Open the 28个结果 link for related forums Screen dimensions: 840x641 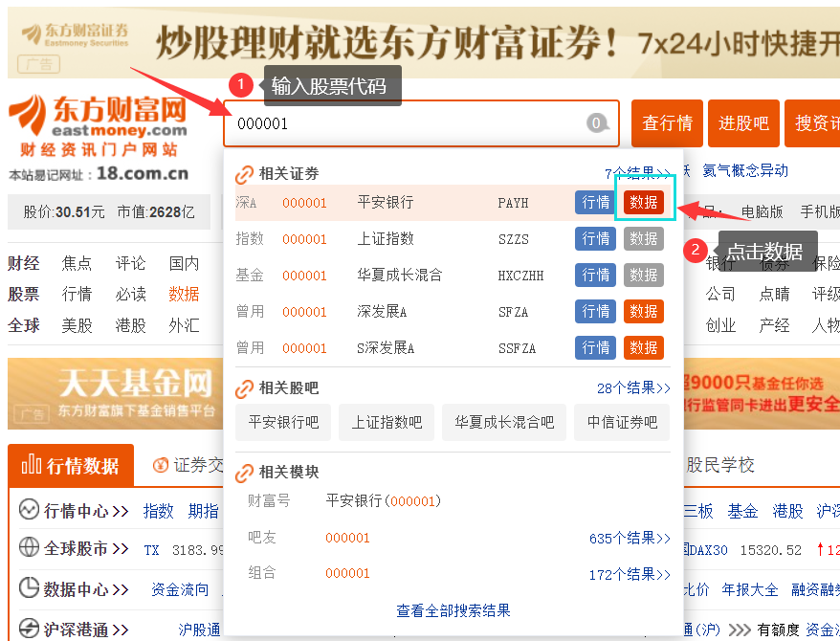[633, 388]
